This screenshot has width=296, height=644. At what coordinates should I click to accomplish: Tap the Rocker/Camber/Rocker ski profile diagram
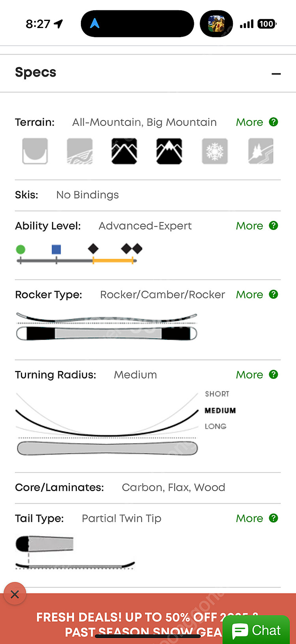click(x=107, y=327)
